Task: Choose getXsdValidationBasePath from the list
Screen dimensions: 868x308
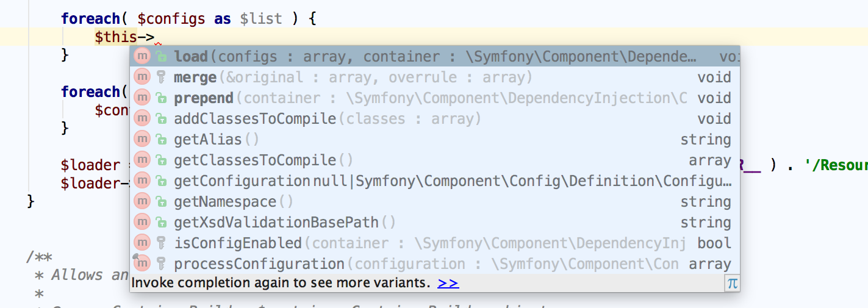Action: coord(276,223)
